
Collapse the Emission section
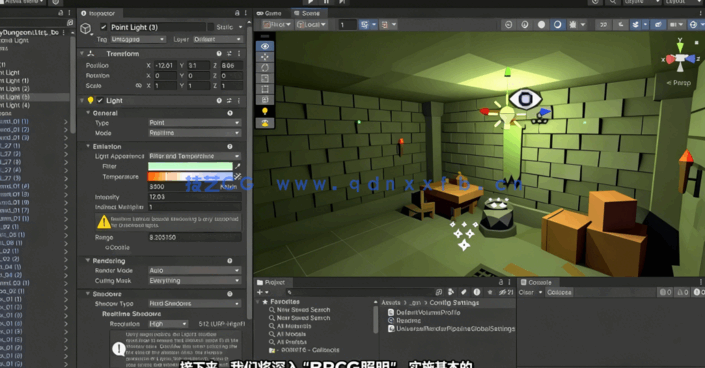pos(88,147)
